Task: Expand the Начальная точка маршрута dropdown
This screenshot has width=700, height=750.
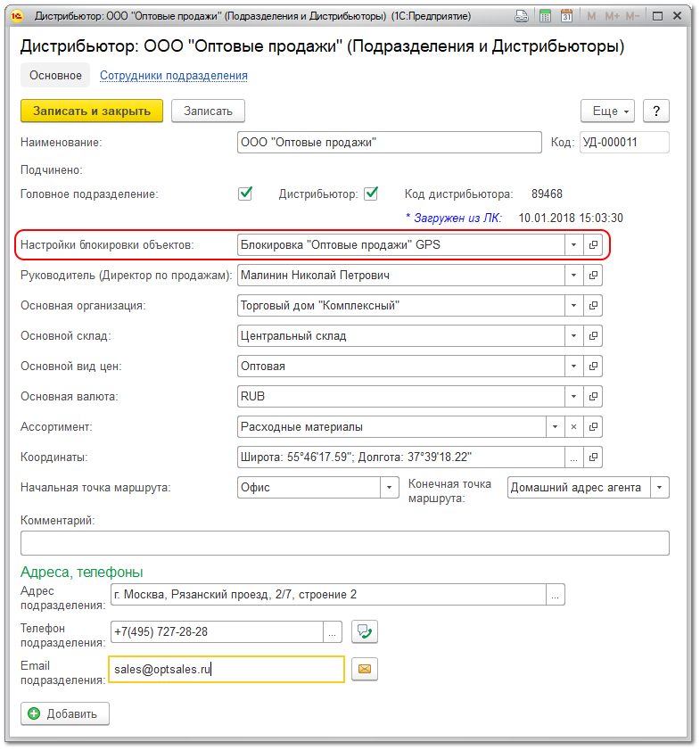Action: 390,488
